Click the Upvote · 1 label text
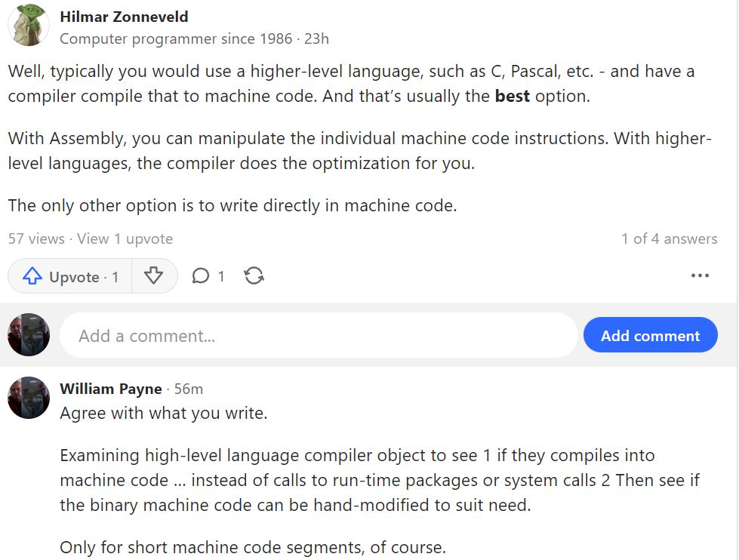 coord(84,277)
